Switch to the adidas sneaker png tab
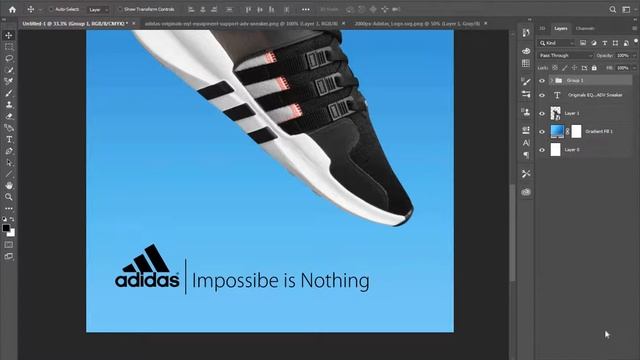The width and height of the screenshot is (640, 360). (241, 24)
